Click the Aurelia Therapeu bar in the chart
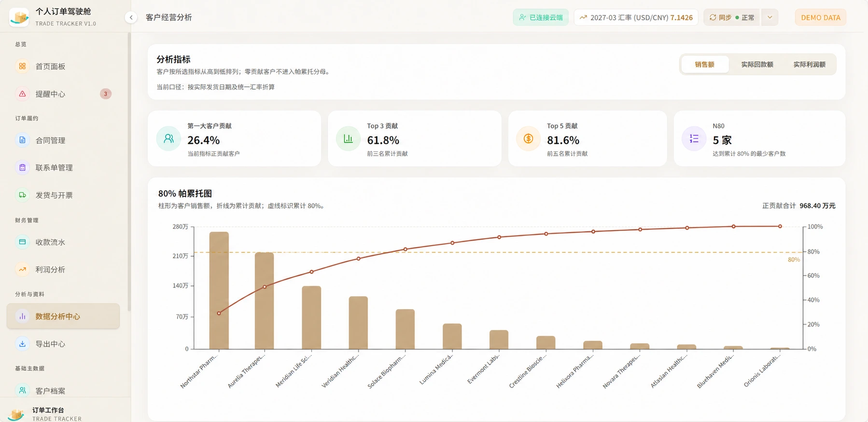 264,300
